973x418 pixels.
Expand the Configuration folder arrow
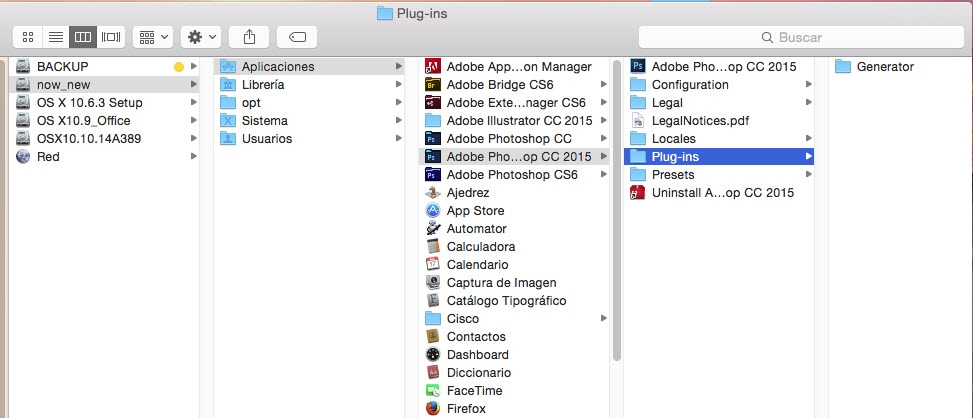coord(809,84)
